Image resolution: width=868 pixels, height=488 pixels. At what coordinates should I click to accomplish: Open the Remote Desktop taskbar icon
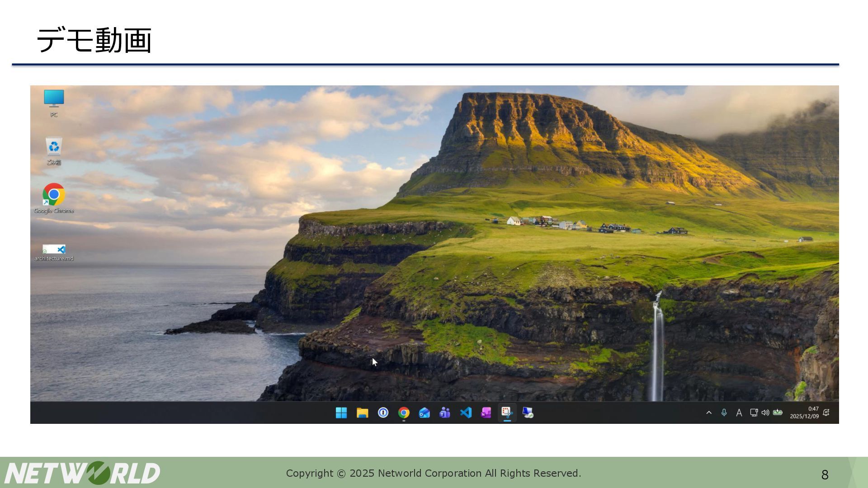pyautogui.click(x=528, y=413)
